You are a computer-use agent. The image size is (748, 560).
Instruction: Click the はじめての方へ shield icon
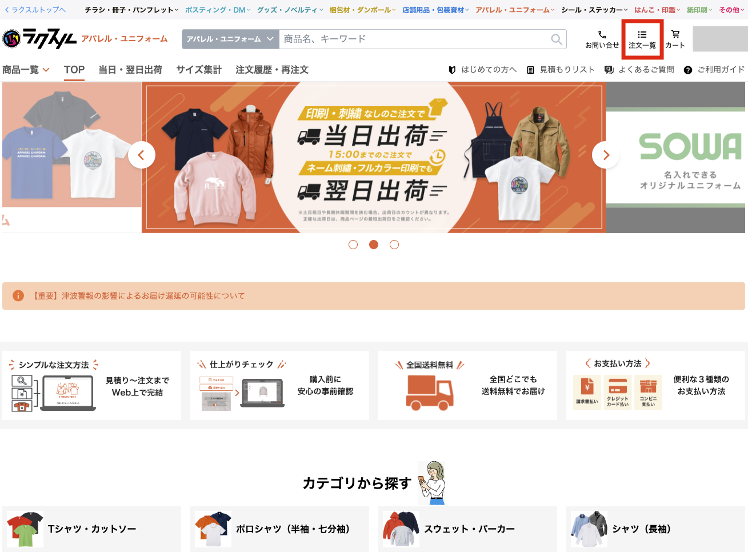[451, 69]
